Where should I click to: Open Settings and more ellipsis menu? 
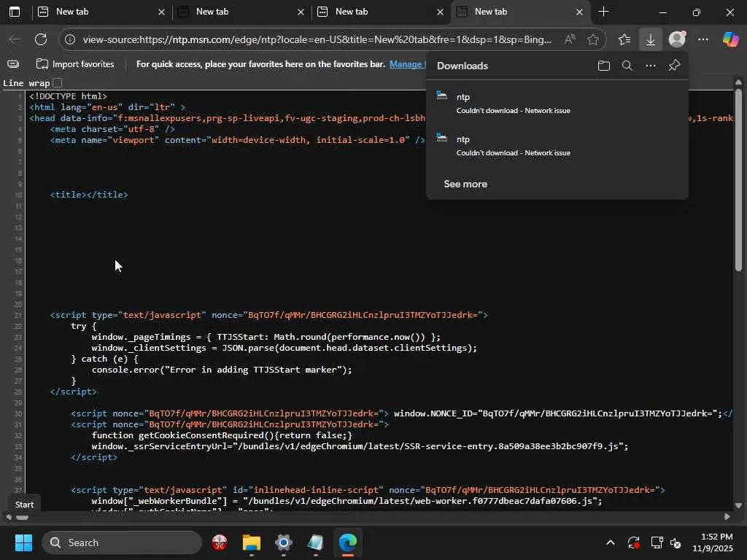click(x=703, y=39)
